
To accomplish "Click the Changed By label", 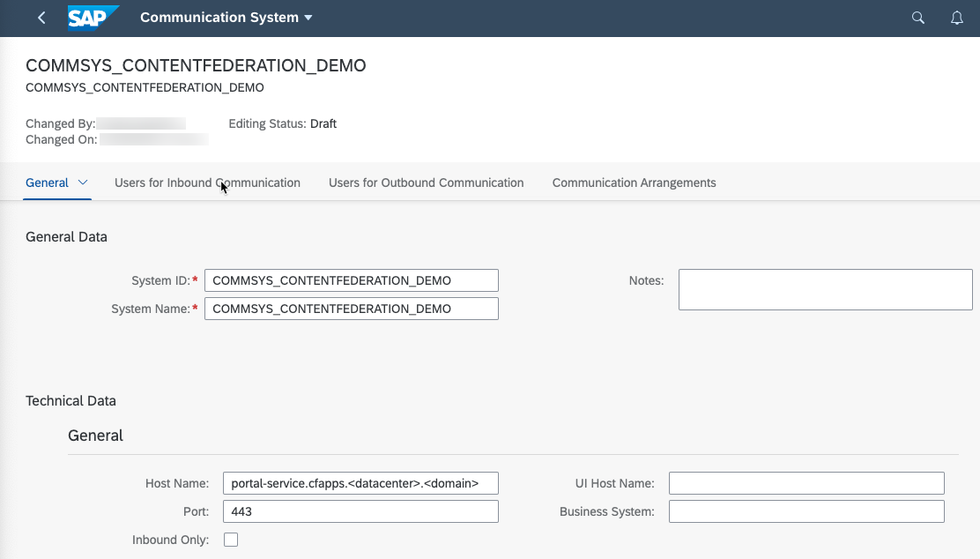I will point(60,123).
